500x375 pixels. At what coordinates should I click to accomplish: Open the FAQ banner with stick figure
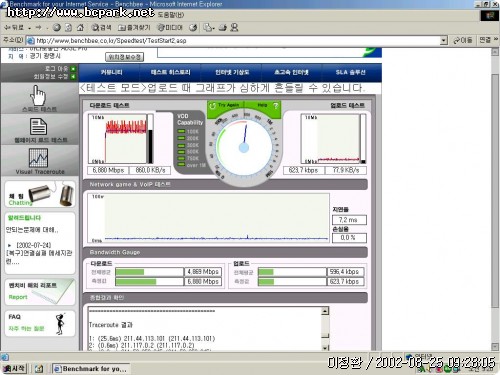(x=40, y=323)
